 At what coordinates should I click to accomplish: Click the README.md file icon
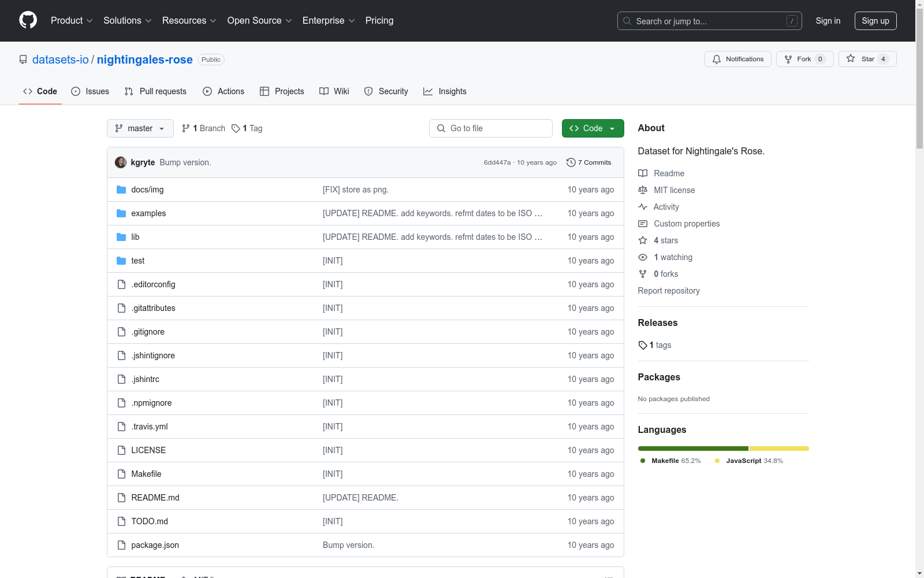pos(121,498)
